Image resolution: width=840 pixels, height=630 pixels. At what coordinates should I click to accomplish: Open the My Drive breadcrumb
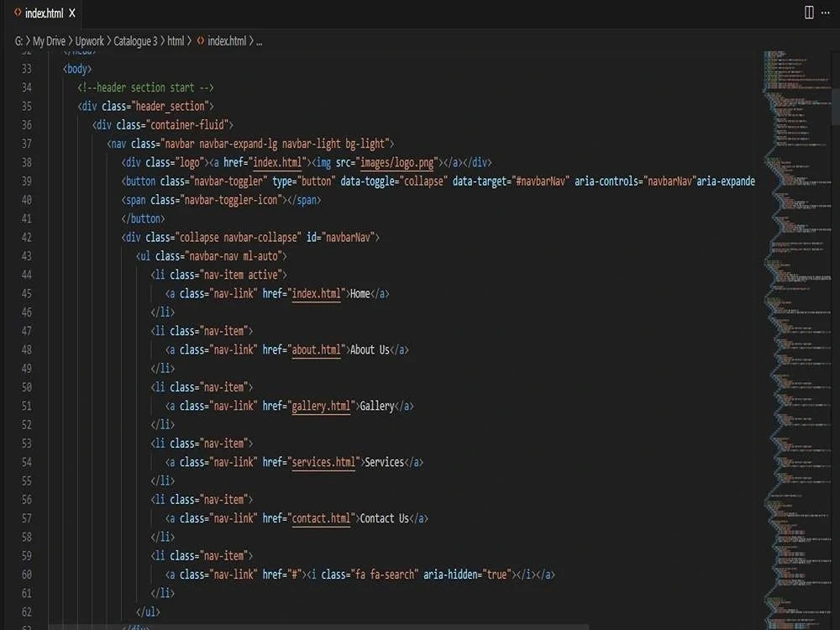click(49, 41)
